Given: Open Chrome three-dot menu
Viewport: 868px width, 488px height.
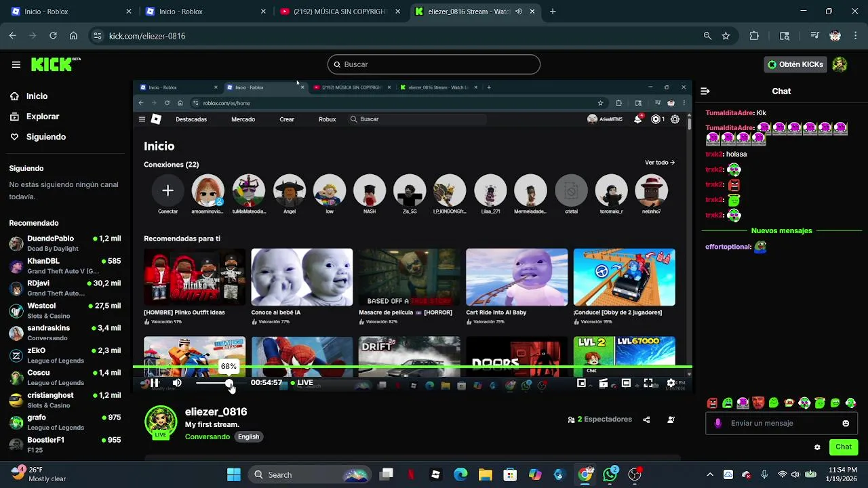Looking at the screenshot, I should (856, 36).
